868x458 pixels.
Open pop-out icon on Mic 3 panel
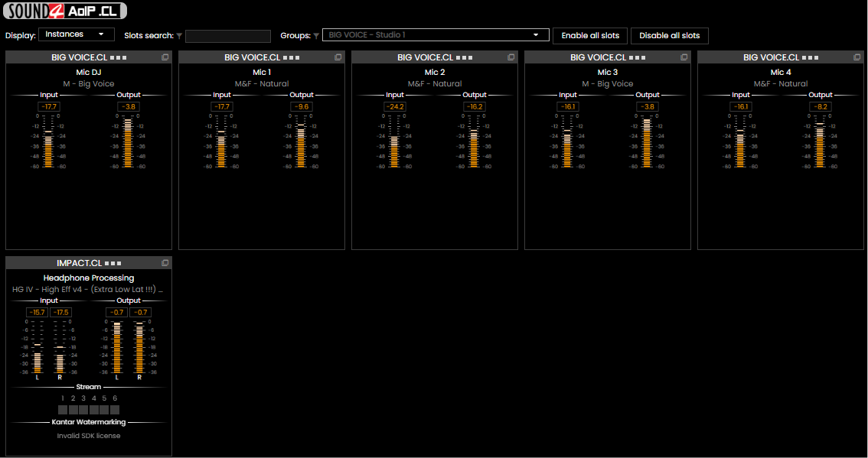[x=684, y=57]
